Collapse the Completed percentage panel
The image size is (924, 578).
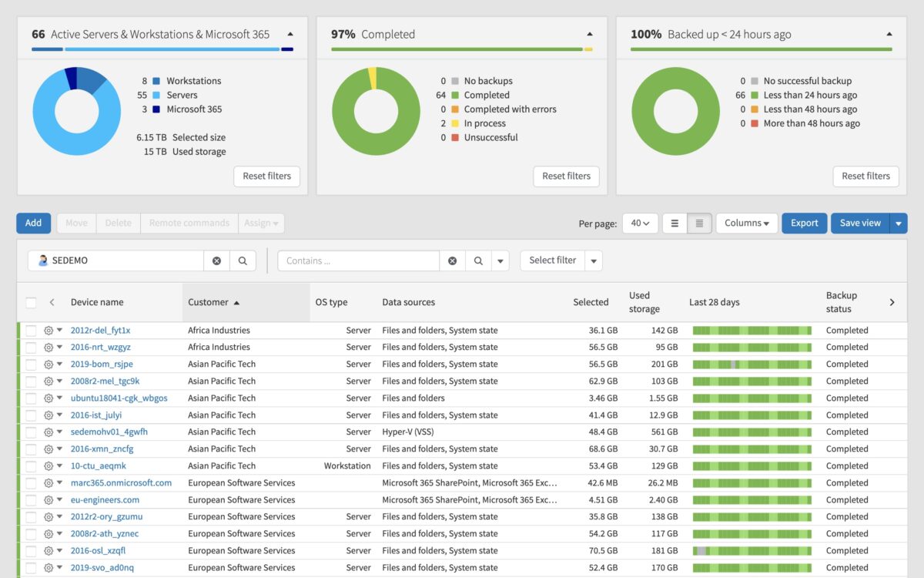[x=590, y=34]
